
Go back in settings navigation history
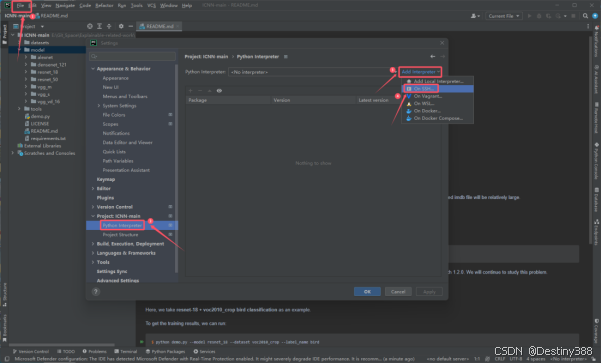pyautogui.click(x=433, y=56)
